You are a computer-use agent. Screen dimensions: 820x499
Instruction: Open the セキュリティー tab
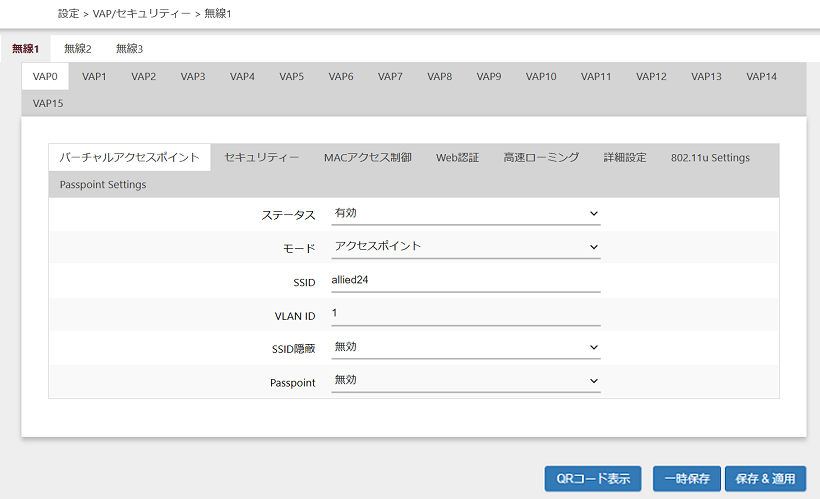(261, 158)
